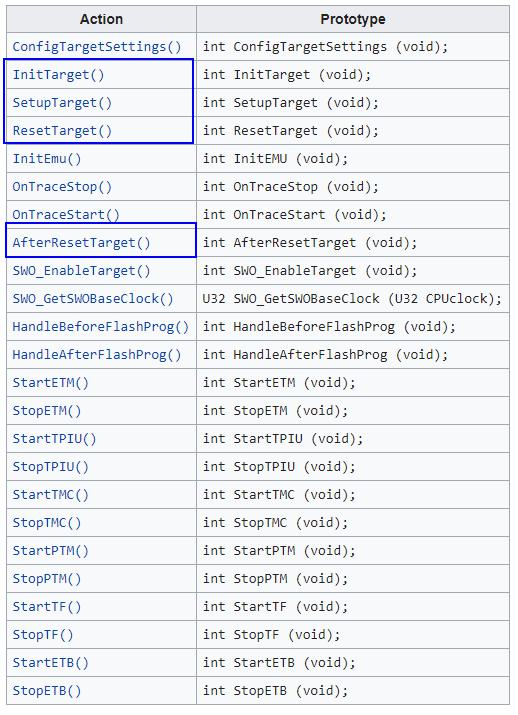Viewport: 518px width, 715px height.
Task: Select the AfterResetTarget() link
Action: coord(81,243)
